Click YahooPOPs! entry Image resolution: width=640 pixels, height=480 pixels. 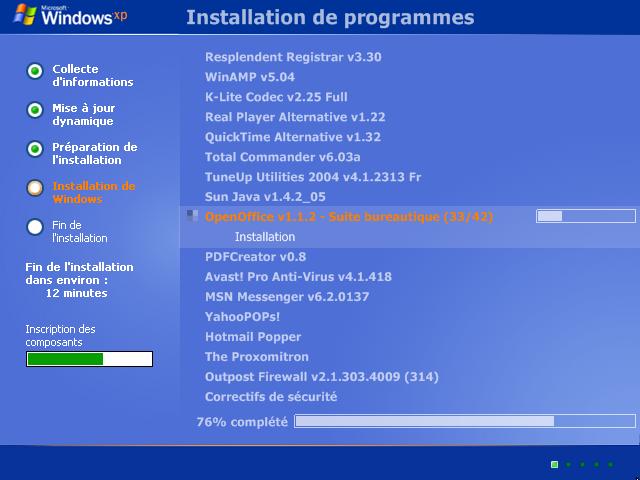click(242, 317)
